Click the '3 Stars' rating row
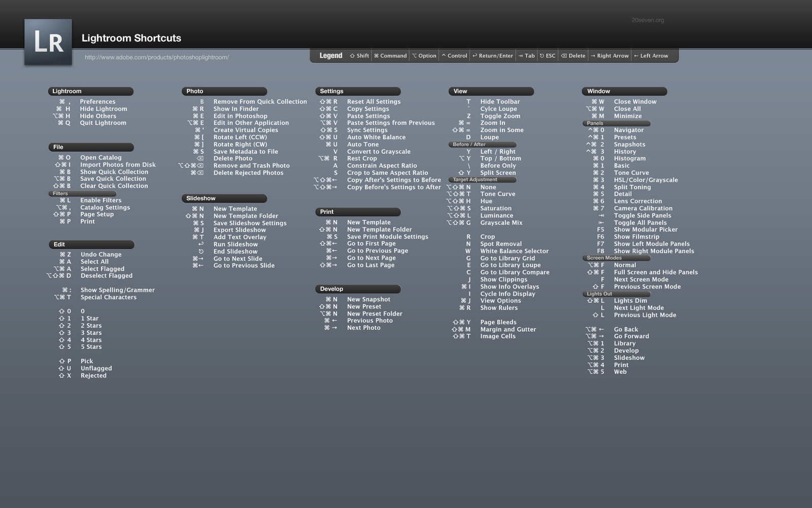 click(80, 333)
